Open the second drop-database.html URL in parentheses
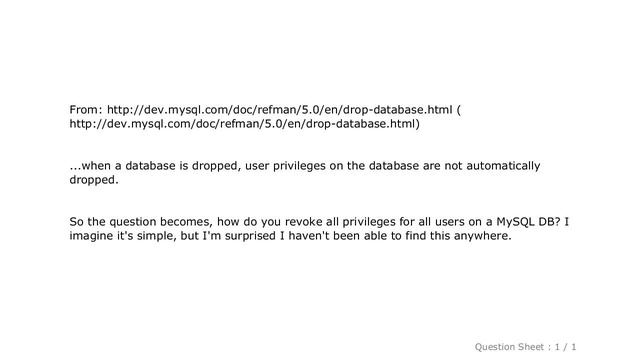The image size is (640, 360). [x=242, y=124]
